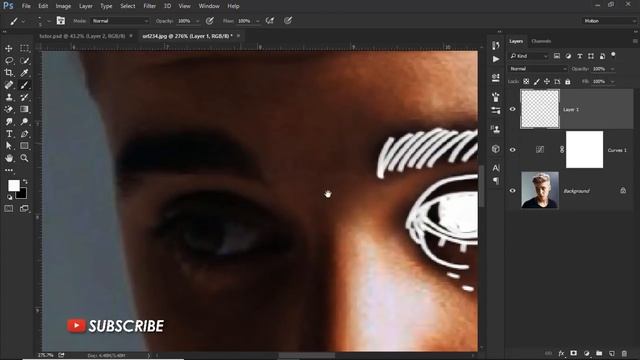
Task: Select the Background layer thumbnail
Action: [540, 190]
